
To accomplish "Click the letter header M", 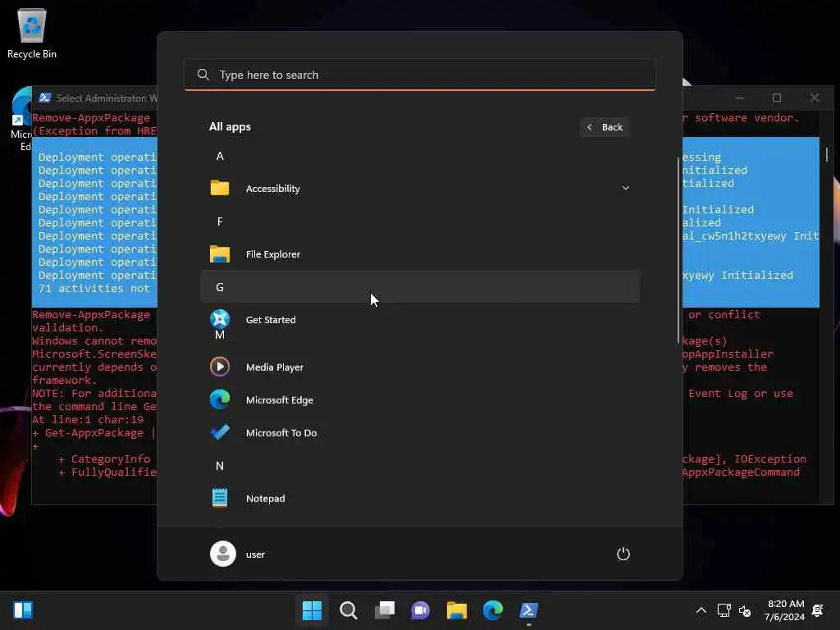I will point(220,335).
